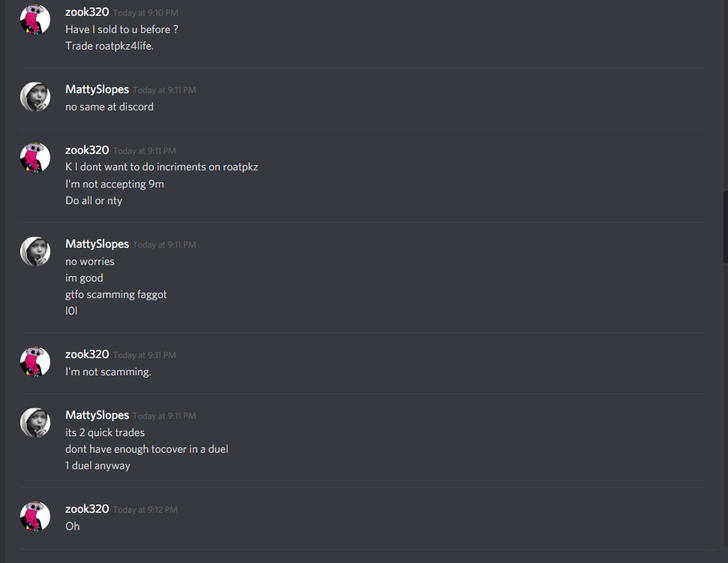Select username zook320 above 'I'm not accepting 9m'
The height and width of the screenshot is (563, 728).
tap(87, 150)
